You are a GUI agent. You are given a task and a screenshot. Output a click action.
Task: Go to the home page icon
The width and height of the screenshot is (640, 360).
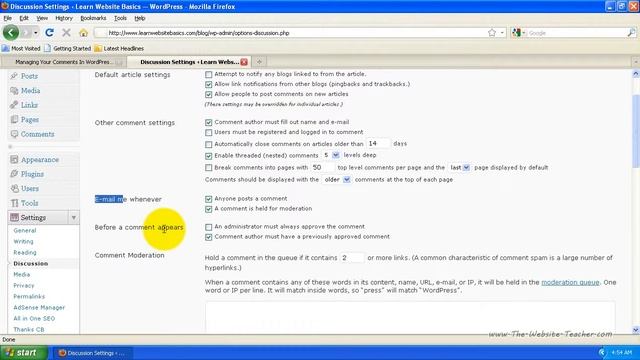pos(83,33)
